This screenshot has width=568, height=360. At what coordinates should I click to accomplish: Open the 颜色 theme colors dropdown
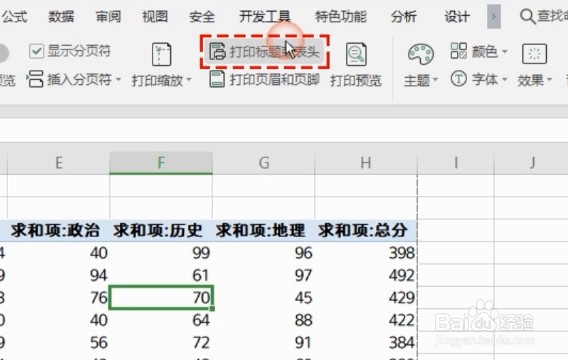[x=479, y=51]
